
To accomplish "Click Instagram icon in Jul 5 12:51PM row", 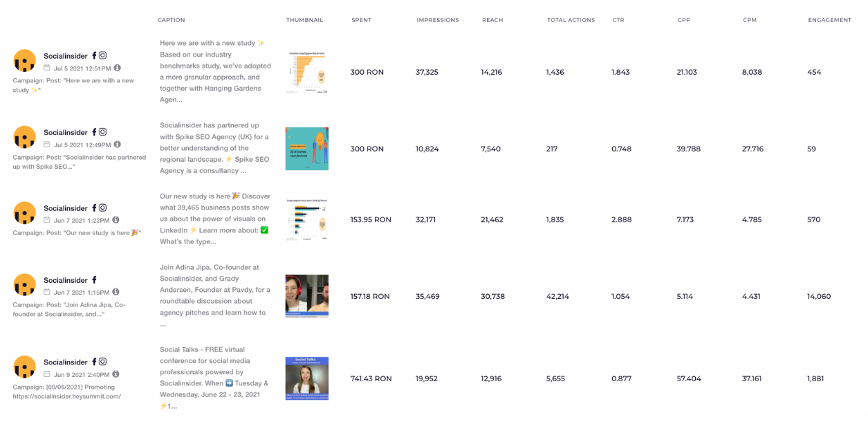I will 103,55.
